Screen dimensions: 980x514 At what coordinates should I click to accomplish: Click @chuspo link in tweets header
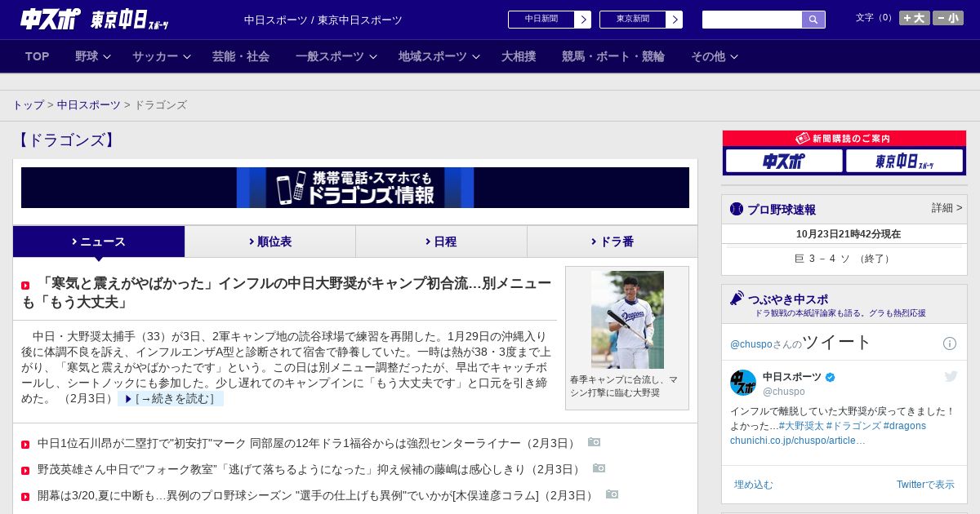(751, 344)
